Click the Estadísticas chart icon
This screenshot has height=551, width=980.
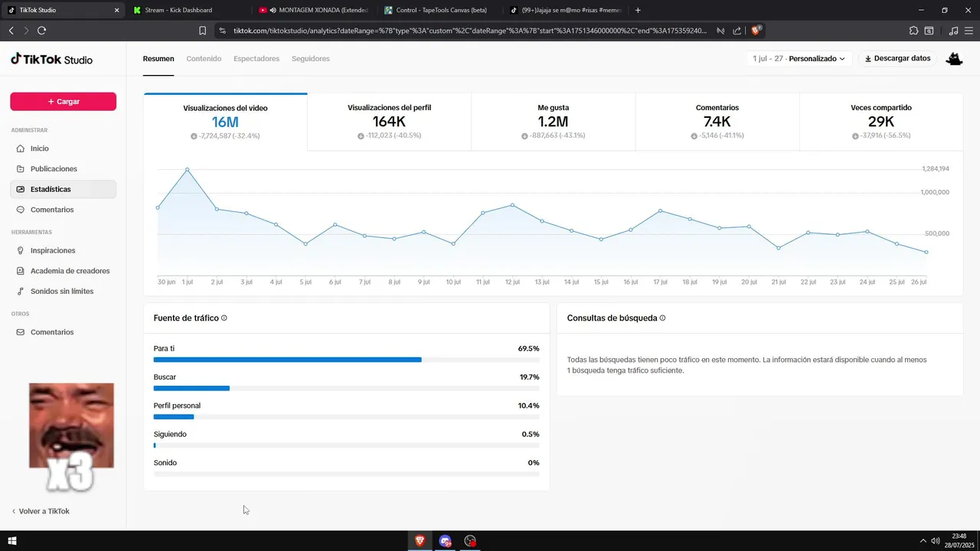click(20, 189)
